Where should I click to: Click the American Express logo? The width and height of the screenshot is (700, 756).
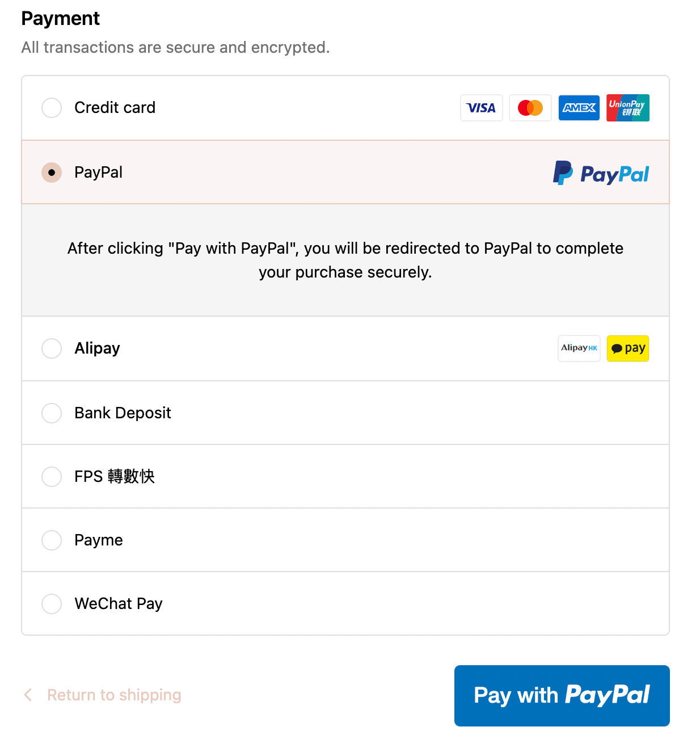pyautogui.click(x=579, y=108)
